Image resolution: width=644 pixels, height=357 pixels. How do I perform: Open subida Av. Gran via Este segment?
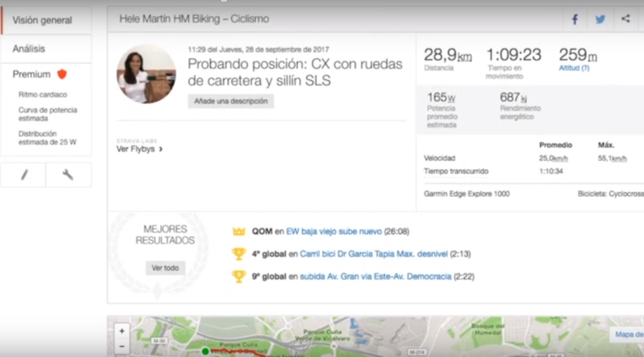(x=375, y=277)
